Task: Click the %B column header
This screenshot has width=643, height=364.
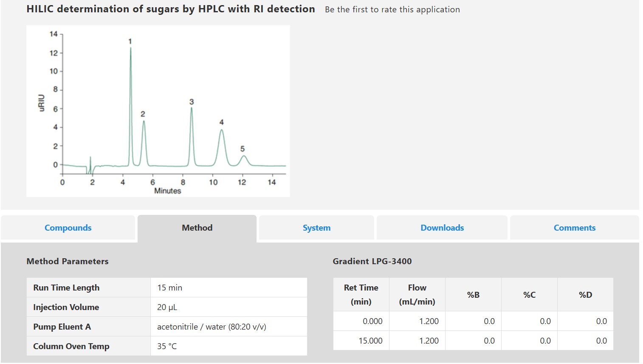Action: [473, 295]
